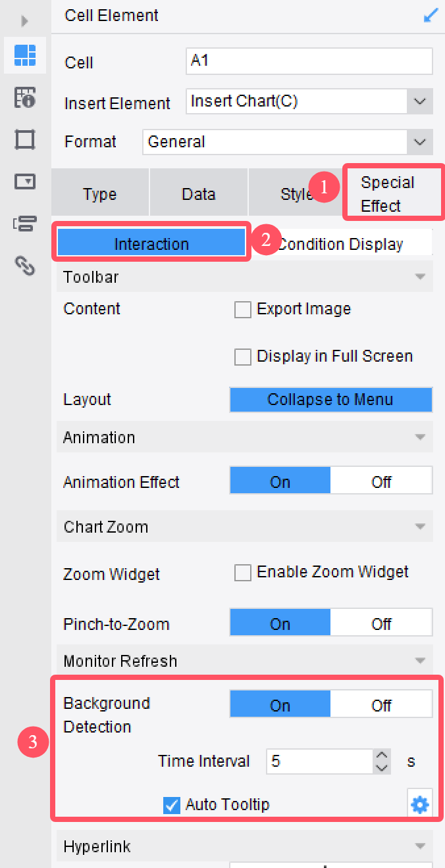The image size is (445, 868).
Task: Enable the Zoom Widget checkbox
Action: [x=243, y=572]
